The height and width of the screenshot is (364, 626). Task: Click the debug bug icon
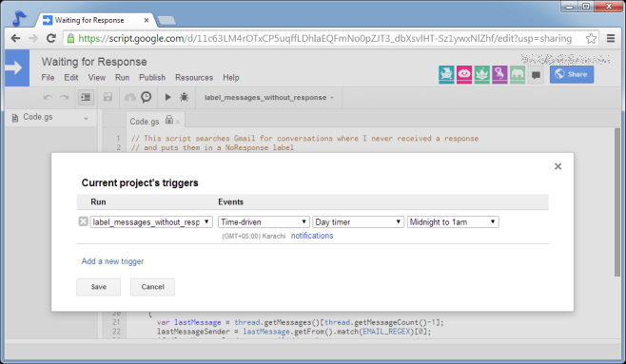point(184,97)
